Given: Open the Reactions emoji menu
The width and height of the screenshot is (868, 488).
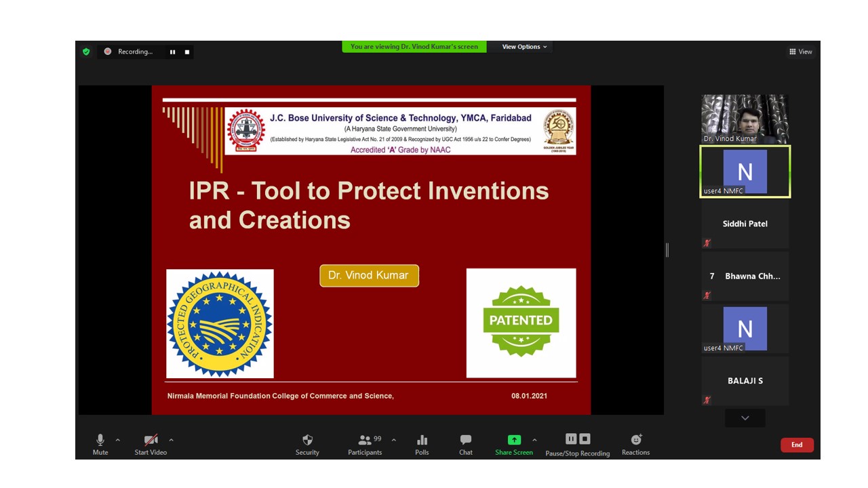Looking at the screenshot, I should (635, 444).
